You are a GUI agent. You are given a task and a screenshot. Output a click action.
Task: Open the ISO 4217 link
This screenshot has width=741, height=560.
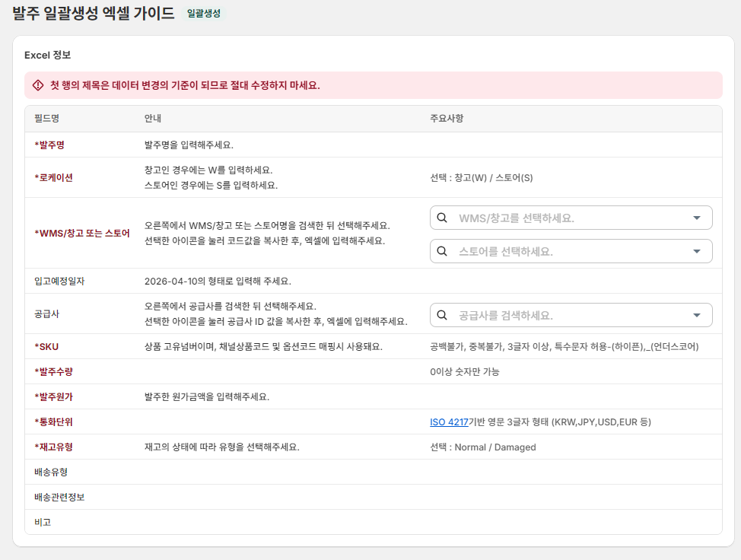coord(449,422)
